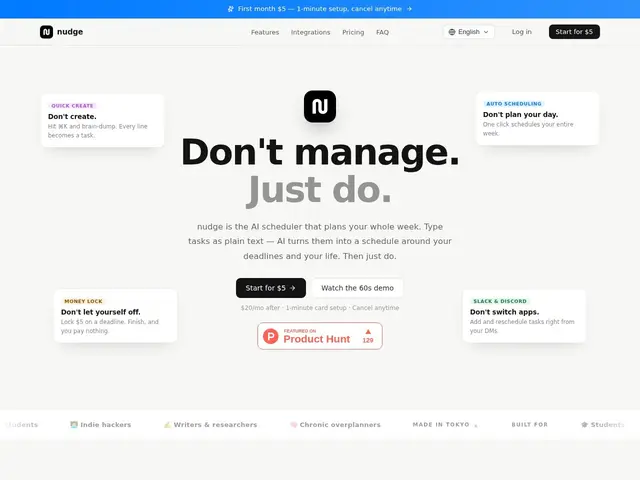Click the One click schedules description

[x=528, y=129]
